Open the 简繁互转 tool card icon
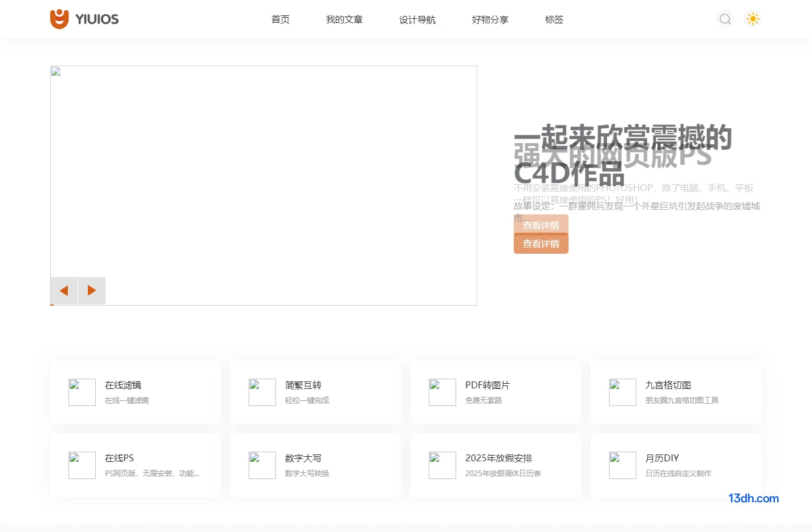 coord(262,392)
